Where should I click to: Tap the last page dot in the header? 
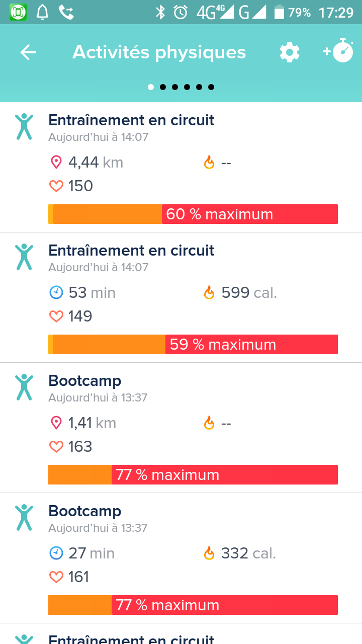point(211,87)
